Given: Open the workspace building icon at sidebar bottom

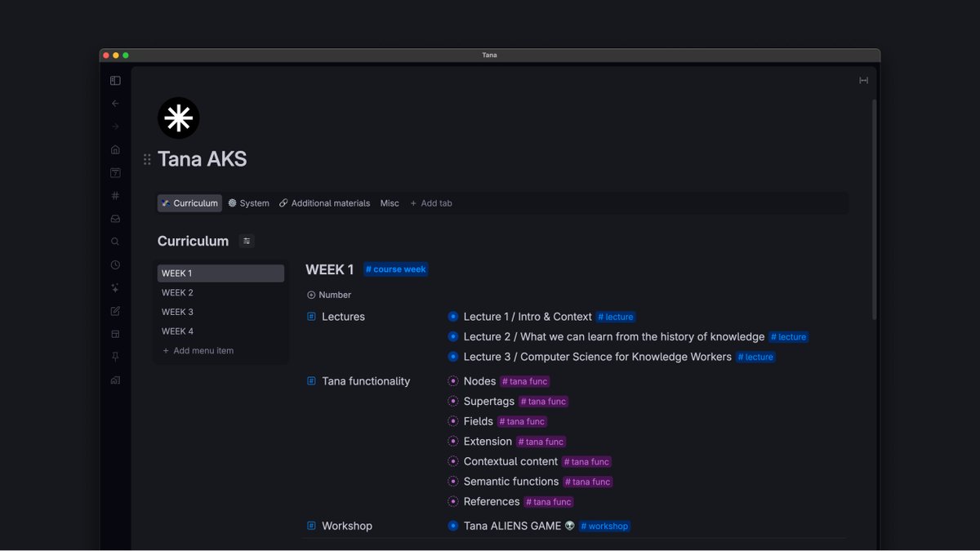Looking at the screenshot, I should (x=115, y=380).
